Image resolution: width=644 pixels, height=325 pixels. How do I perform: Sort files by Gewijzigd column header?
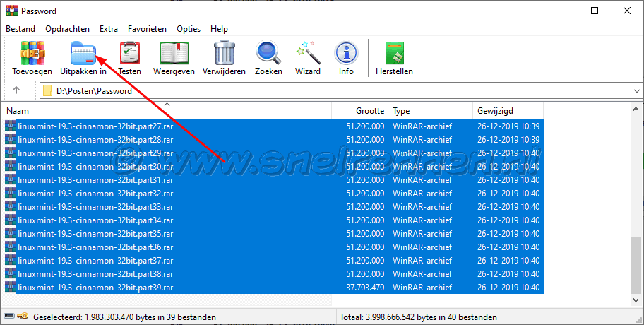pyautogui.click(x=508, y=110)
